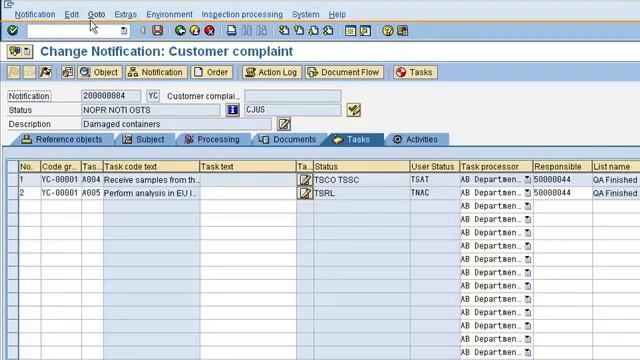The height and width of the screenshot is (360, 640).
Task: Click the red Cancel icon
Action: tap(209, 31)
